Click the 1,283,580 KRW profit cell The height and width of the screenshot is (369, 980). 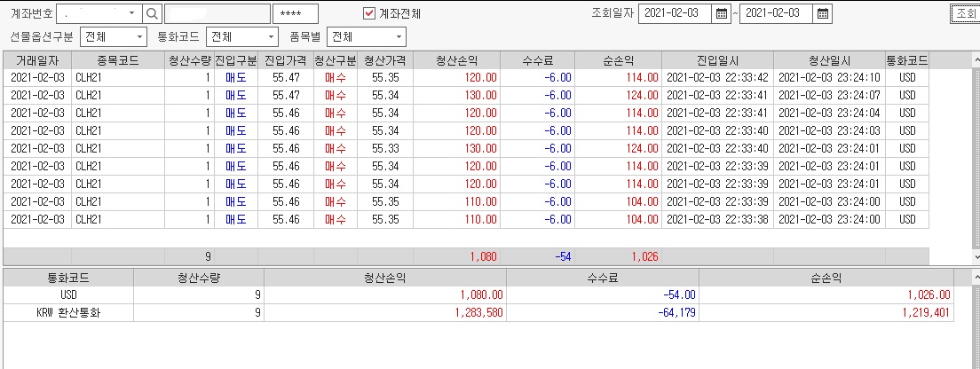tap(385, 313)
